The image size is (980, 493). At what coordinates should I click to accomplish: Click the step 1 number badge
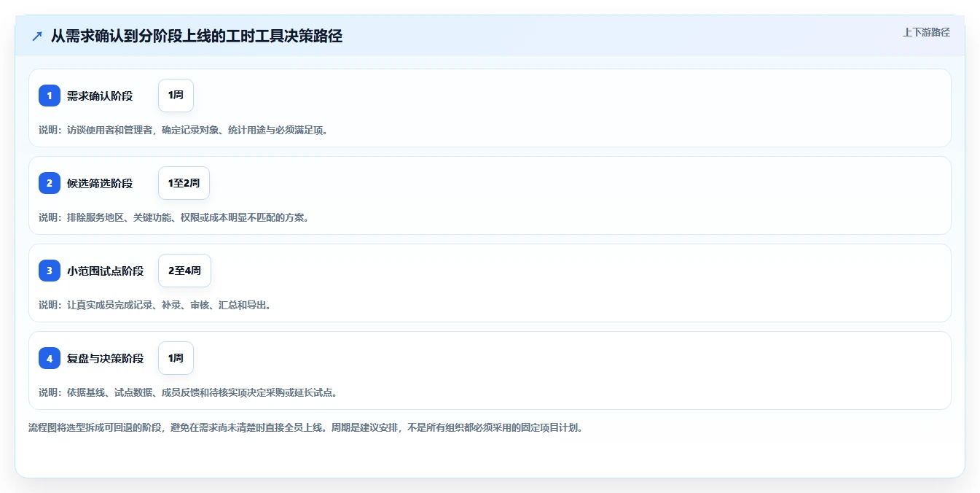(50, 96)
